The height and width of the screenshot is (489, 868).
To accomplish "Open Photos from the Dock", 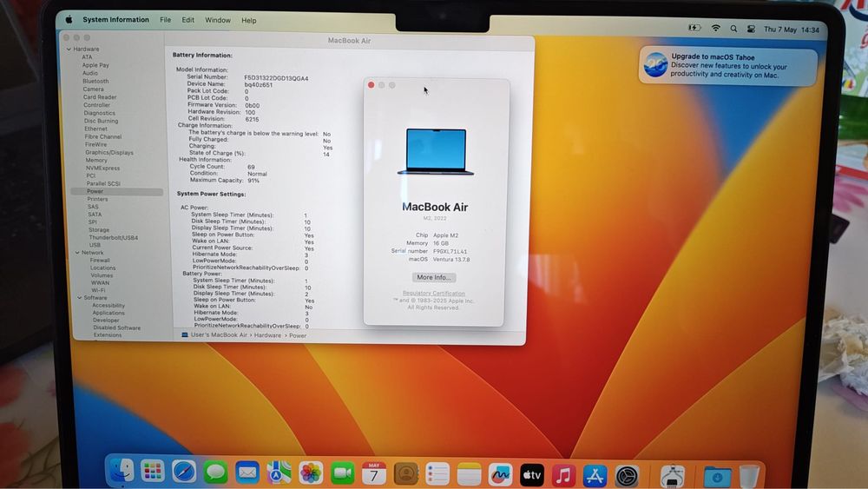I will coord(311,473).
